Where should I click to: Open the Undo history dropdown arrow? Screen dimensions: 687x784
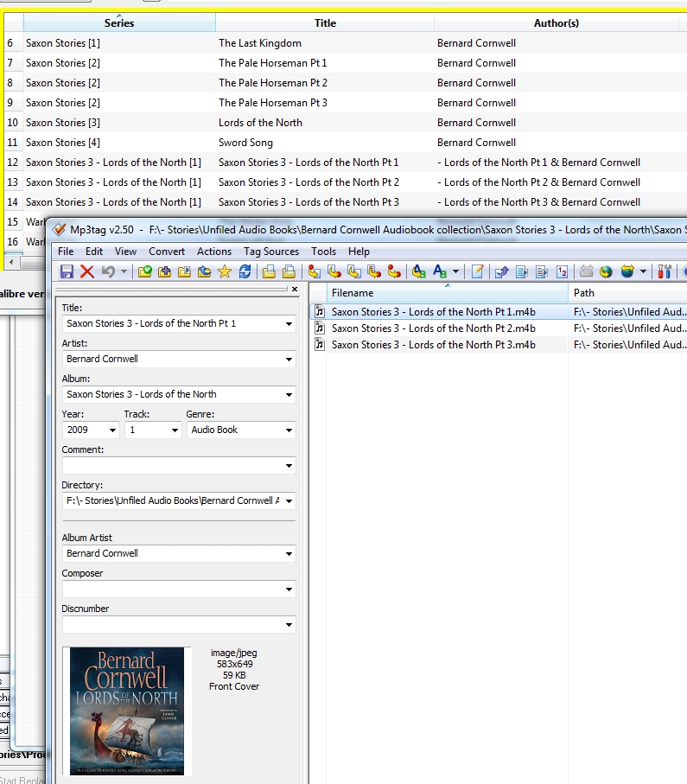124,271
